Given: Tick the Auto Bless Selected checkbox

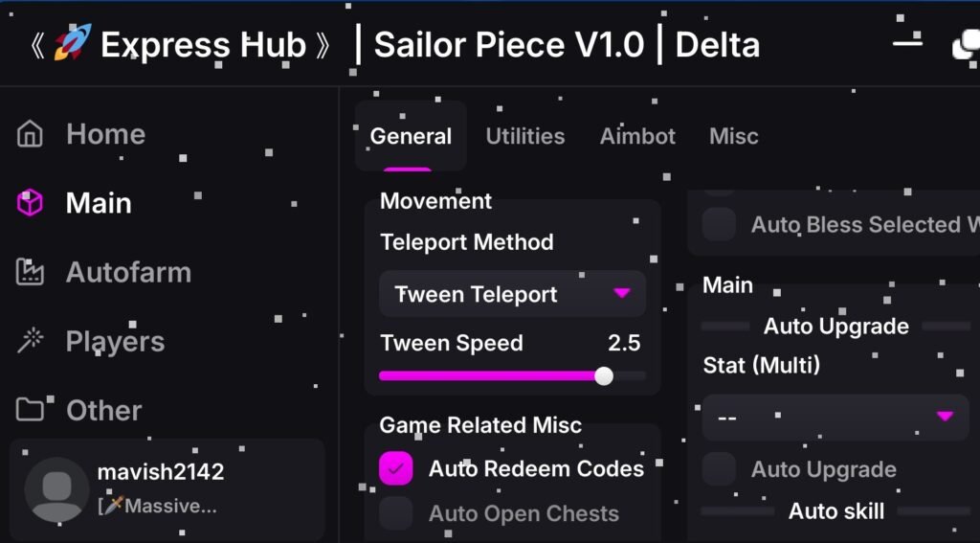Looking at the screenshot, I should tap(720, 225).
